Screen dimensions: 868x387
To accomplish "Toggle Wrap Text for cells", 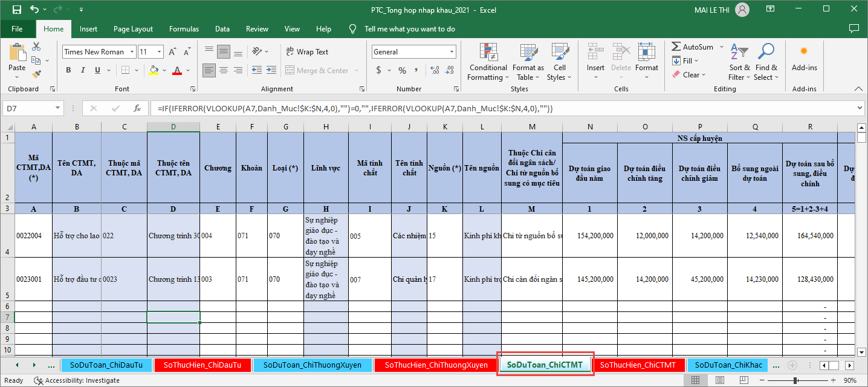I will tap(306, 52).
